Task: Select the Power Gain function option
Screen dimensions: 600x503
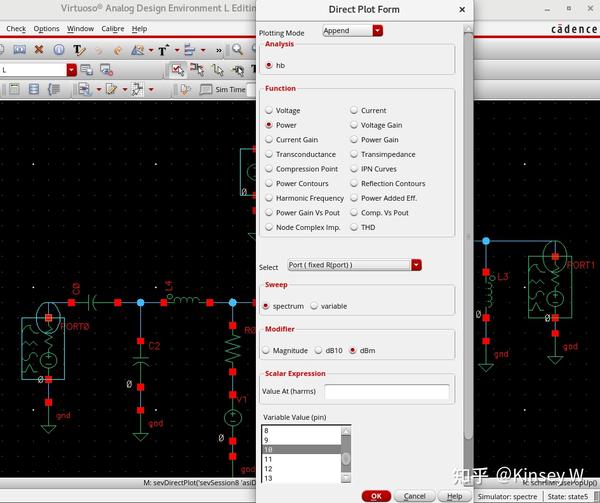Action: (x=354, y=140)
